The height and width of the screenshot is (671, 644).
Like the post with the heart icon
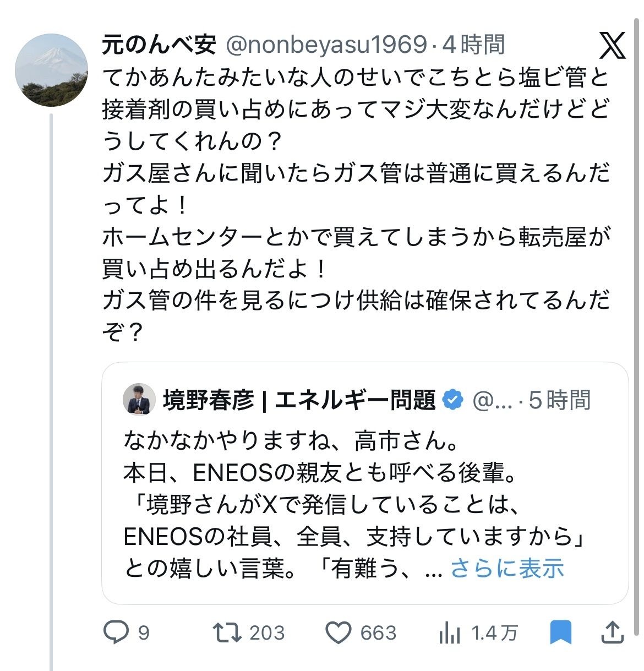click(338, 632)
